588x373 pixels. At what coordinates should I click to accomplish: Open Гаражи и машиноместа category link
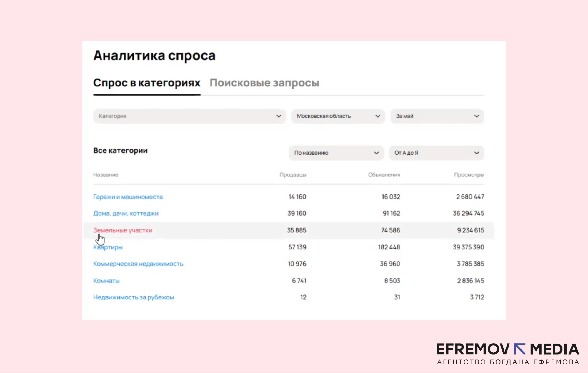point(128,197)
